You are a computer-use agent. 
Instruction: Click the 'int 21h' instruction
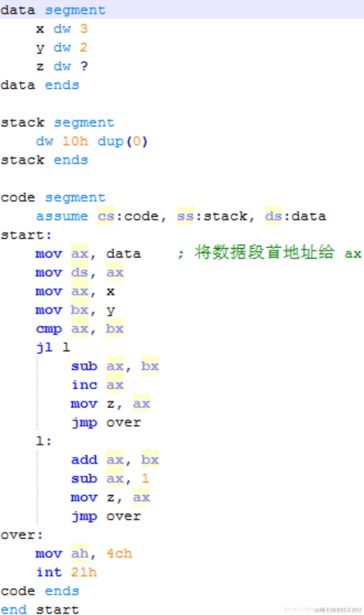coord(66,572)
